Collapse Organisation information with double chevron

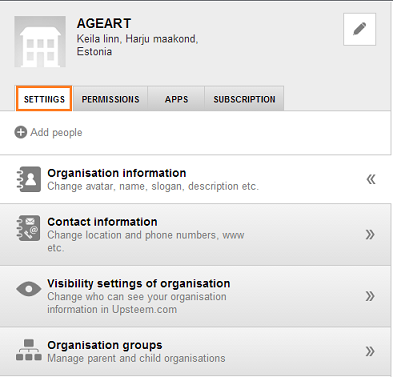pos(371,179)
